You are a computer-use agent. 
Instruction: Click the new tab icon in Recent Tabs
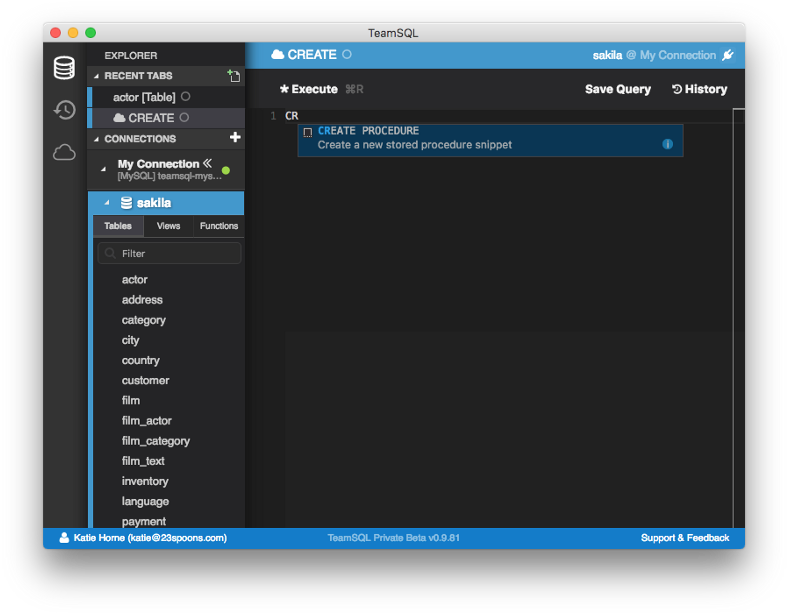(x=234, y=76)
